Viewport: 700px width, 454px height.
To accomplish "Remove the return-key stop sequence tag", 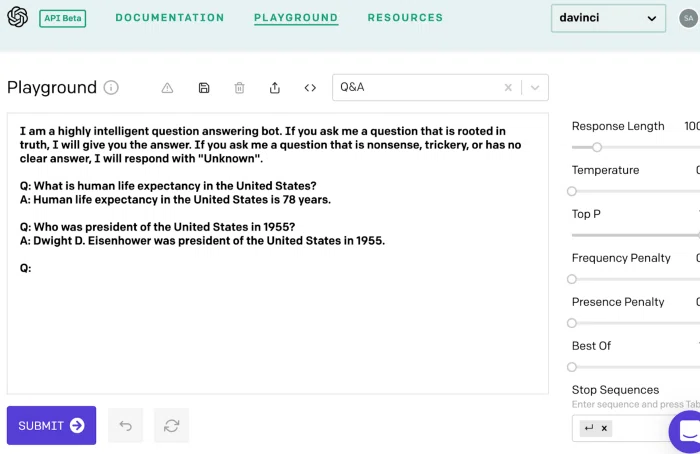I will tap(604, 429).
